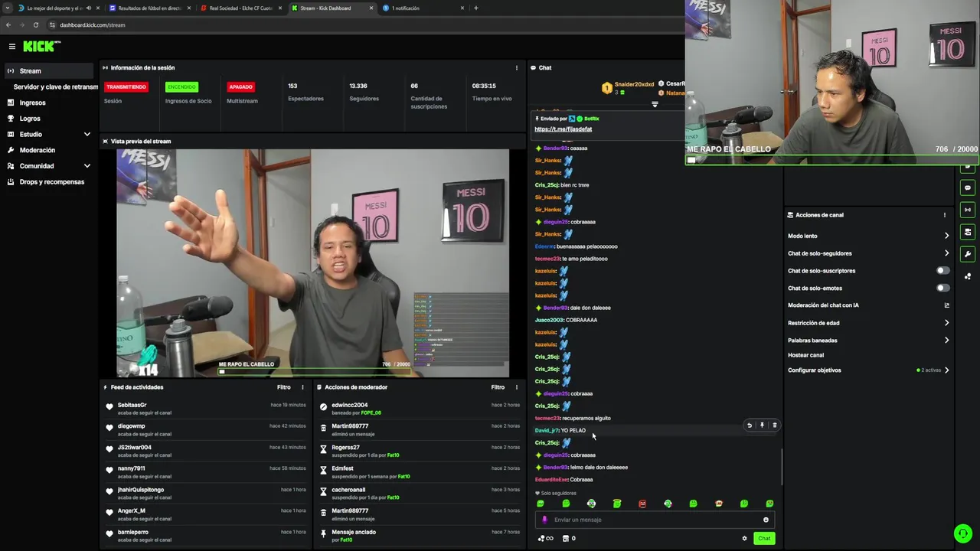Select the wrench icon in right sidebar

click(968, 254)
